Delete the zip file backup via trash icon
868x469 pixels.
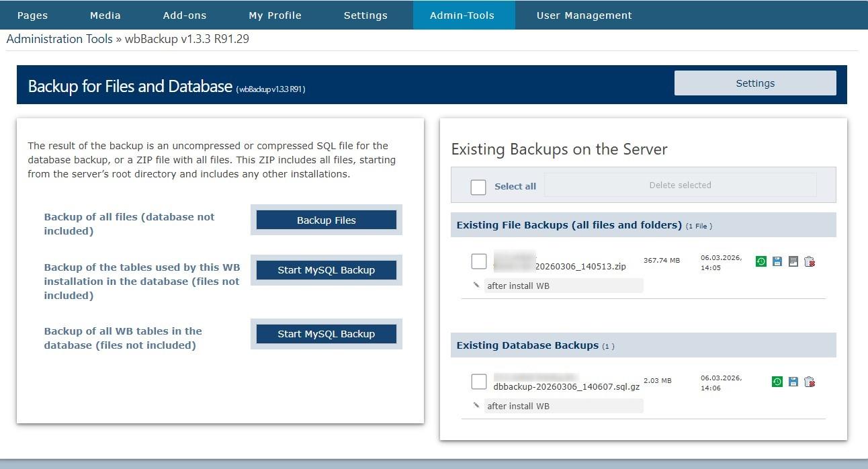[x=810, y=261]
